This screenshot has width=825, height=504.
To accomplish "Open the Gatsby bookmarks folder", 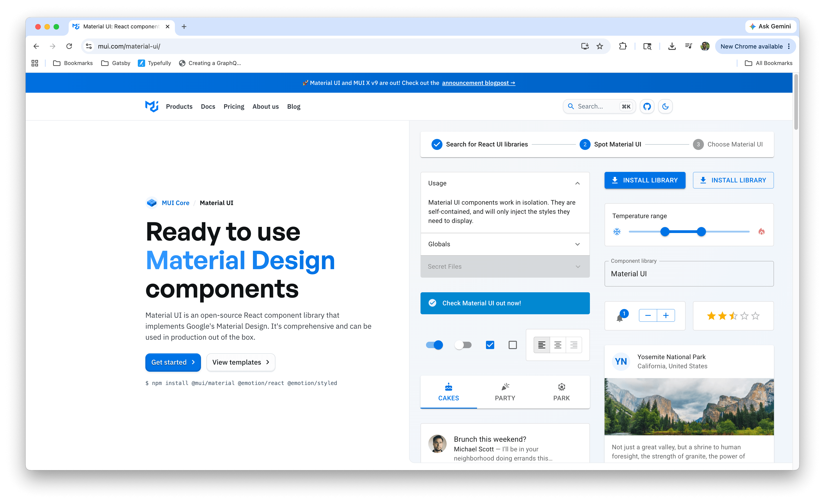I will 116,63.
